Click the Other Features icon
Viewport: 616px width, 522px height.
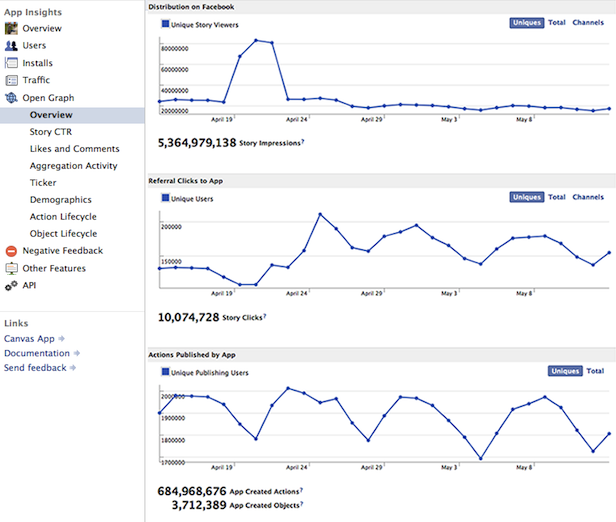12,268
